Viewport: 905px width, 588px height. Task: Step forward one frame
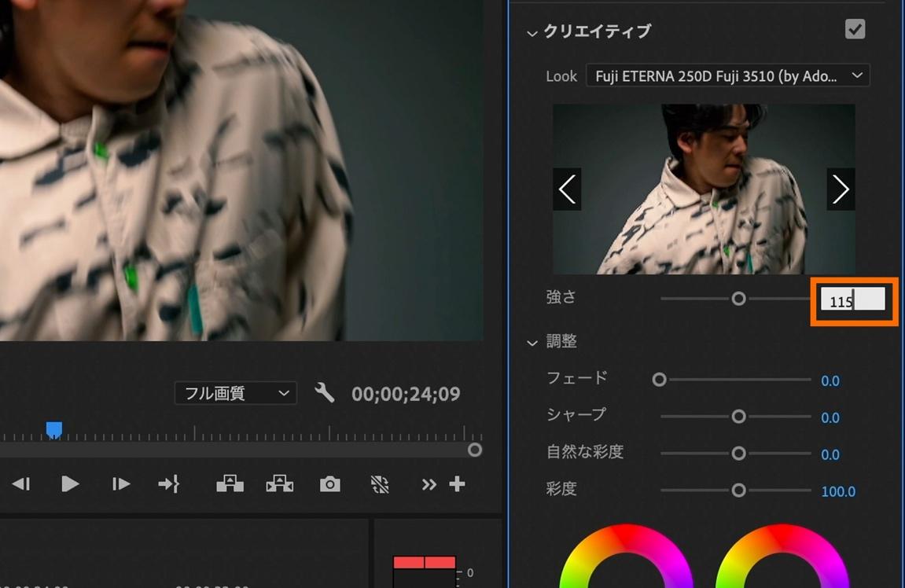(120, 483)
